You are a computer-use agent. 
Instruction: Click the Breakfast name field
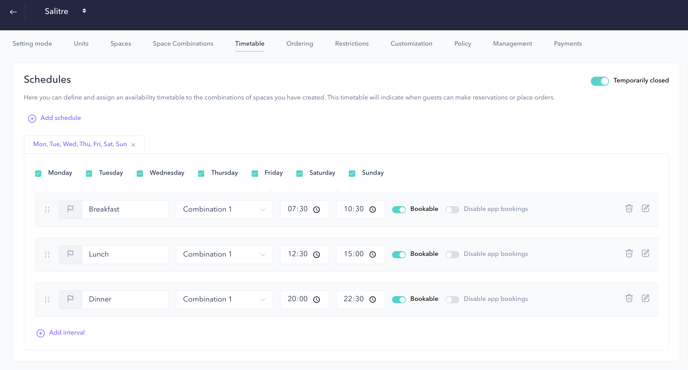point(125,209)
